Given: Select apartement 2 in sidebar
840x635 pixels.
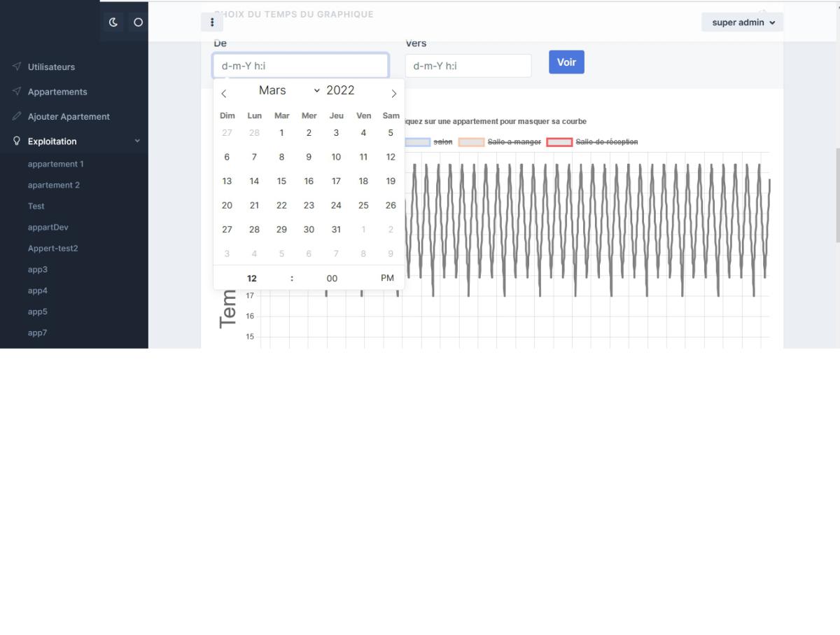Looking at the screenshot, I should [54, 185].
